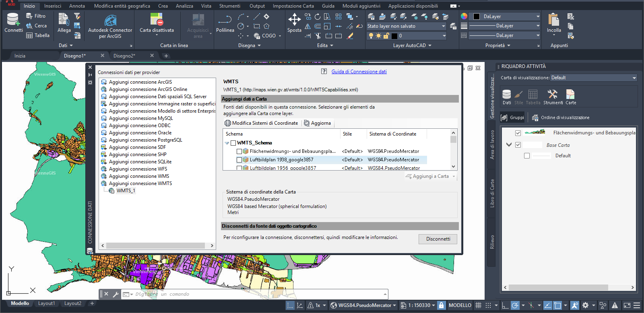Click the black DaLayer color swatch
This screenshot has height=313, width=644.
(x=477, y=16)
